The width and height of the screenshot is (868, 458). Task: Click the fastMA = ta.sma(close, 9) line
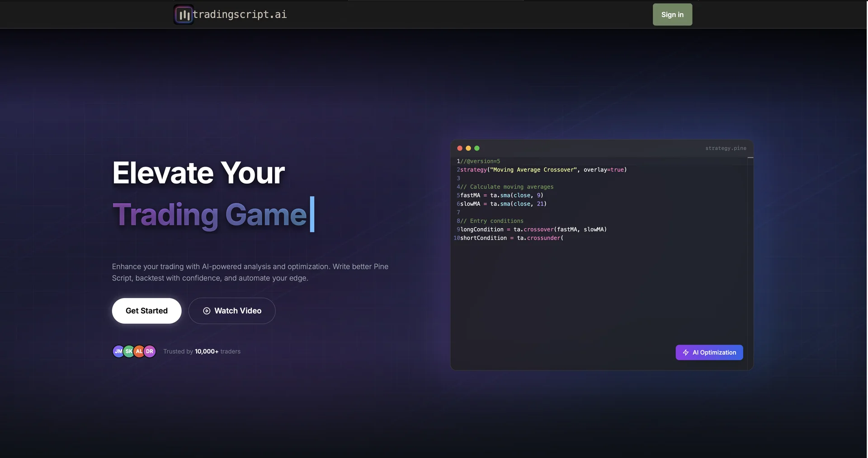coord(502,196)
